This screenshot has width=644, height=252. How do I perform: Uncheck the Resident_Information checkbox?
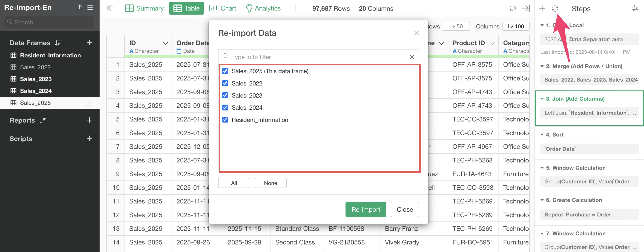tap(225, 119)
